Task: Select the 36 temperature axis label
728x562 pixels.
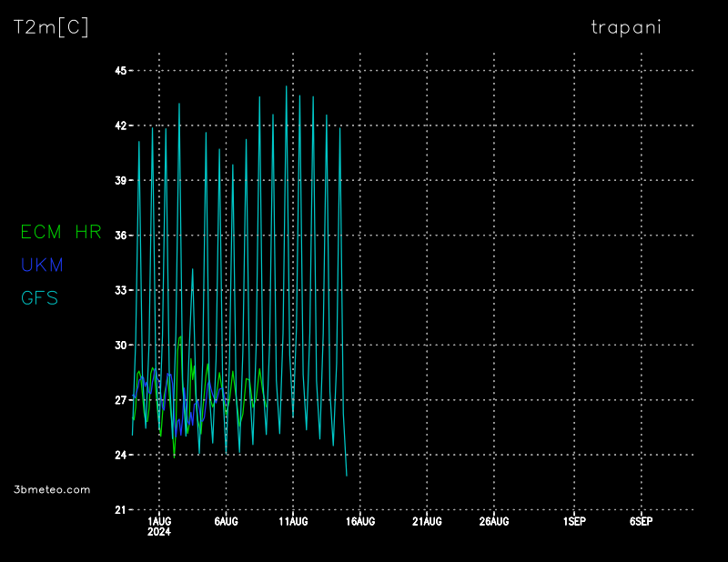Action: [119, 236]
